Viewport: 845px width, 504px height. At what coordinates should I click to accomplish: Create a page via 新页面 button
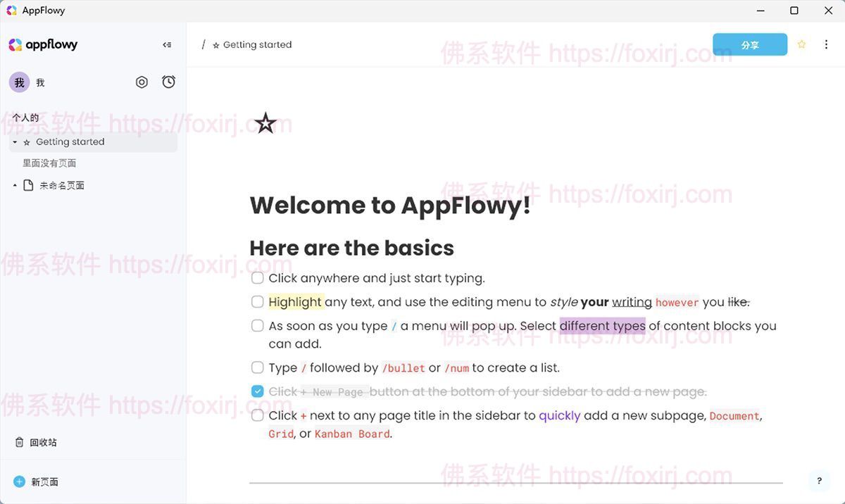[45, 481]
